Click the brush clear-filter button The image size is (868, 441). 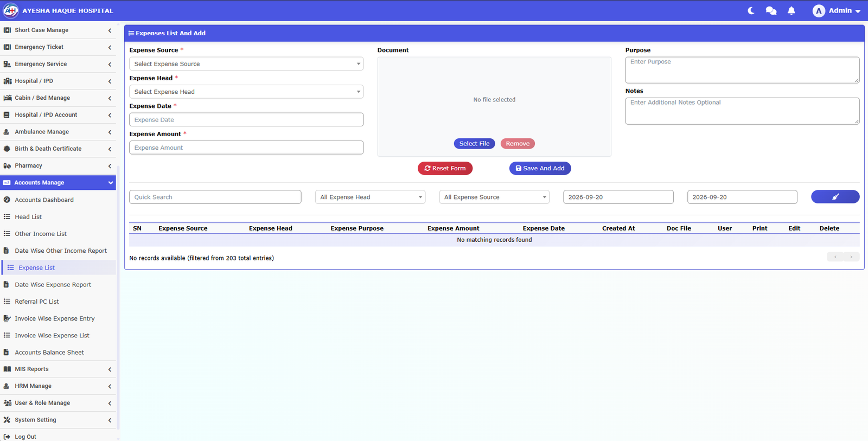click(835, 197)
